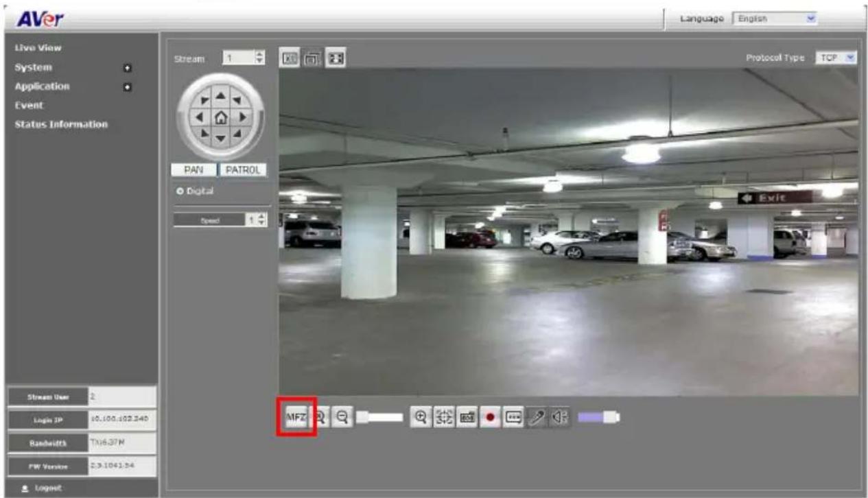Toggle the microphone icon

pos(535,416)
